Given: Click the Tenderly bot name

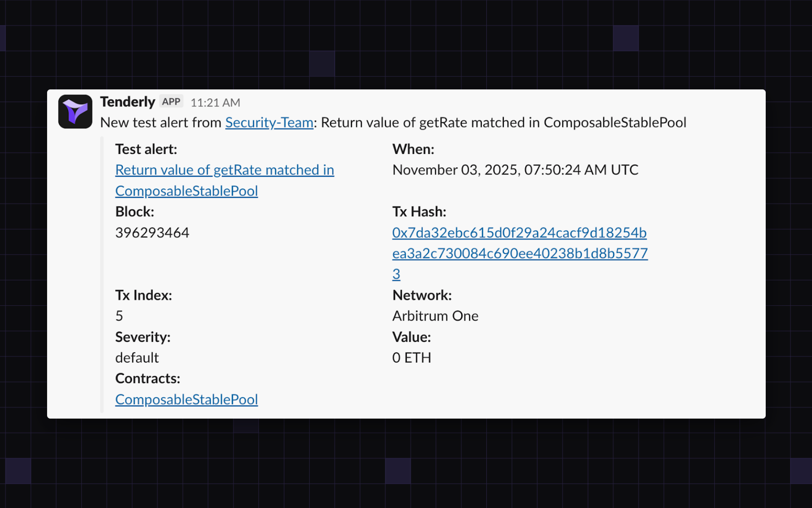Looking at the screenshot, I should click(127, 102).
